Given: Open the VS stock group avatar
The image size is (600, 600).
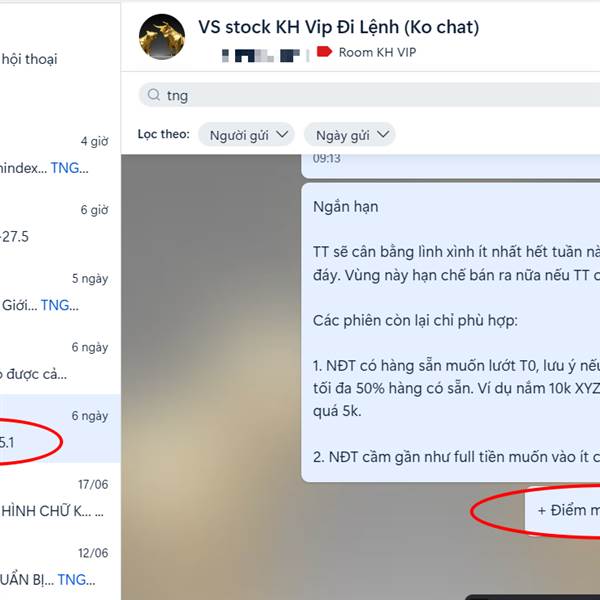Looking at the screenshot, I should tap(162, 37).
